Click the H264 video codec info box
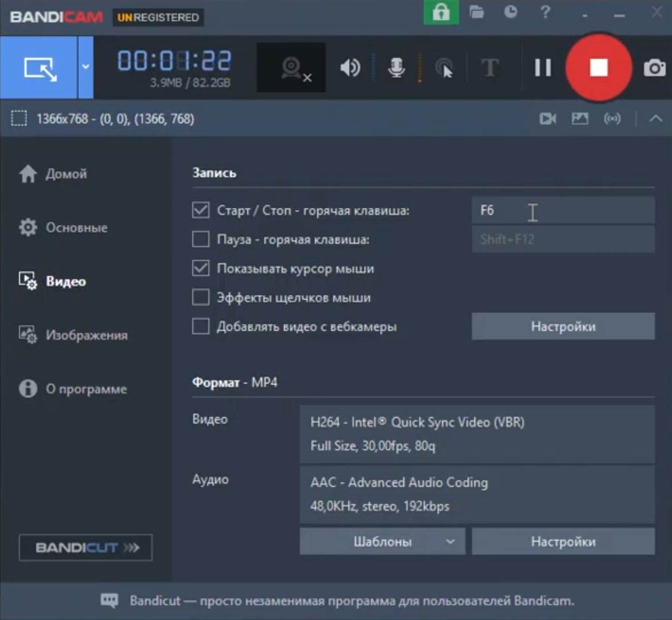The width and height of the screenshot is (672, 620). tap(477, 434)
